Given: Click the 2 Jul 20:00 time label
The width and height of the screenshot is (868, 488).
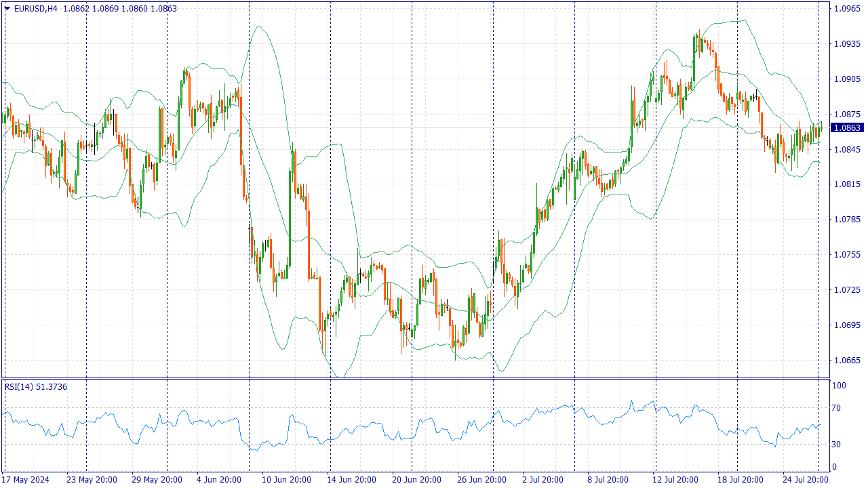Looking at the screenshot, I should 542,480.
